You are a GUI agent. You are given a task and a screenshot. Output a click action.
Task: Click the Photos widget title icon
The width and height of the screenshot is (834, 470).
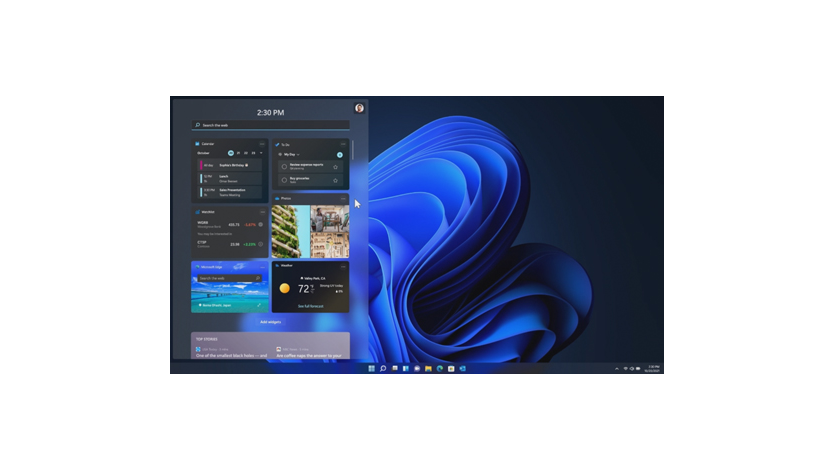[x=277, y=198]
